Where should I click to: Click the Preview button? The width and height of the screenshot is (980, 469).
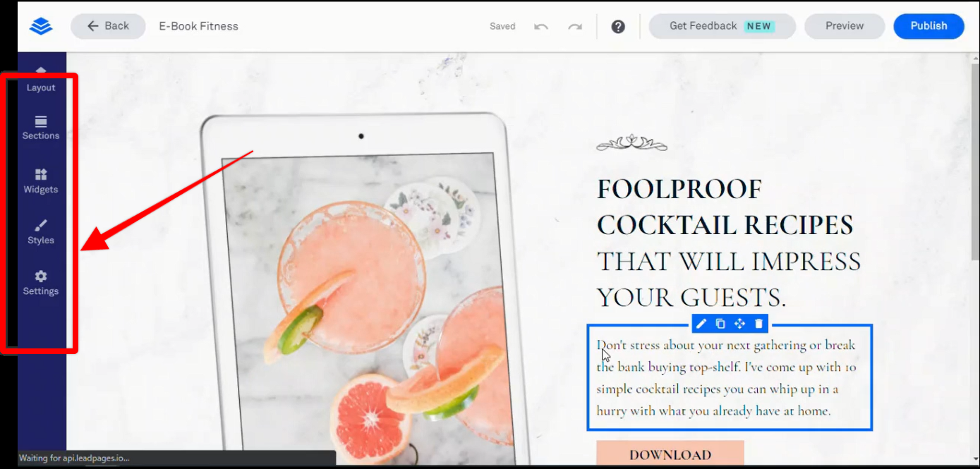tap(845, 26)
